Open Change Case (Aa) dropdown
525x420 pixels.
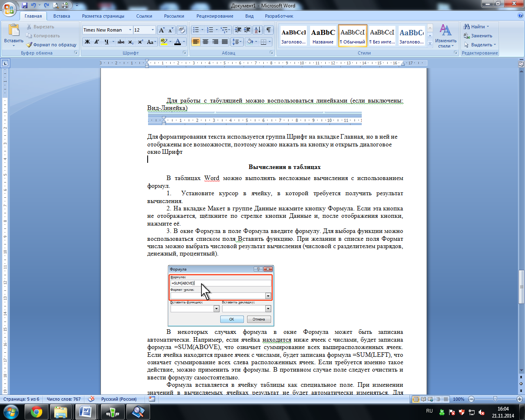151,42
